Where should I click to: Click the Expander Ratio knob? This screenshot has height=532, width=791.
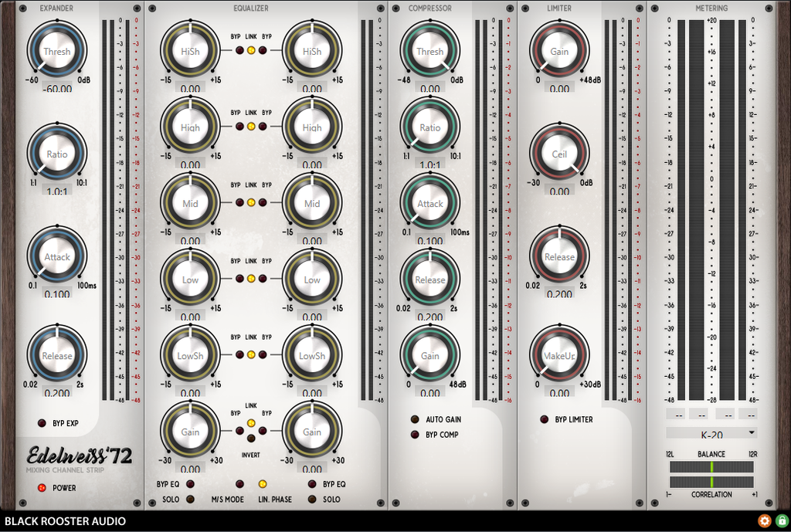57,154
